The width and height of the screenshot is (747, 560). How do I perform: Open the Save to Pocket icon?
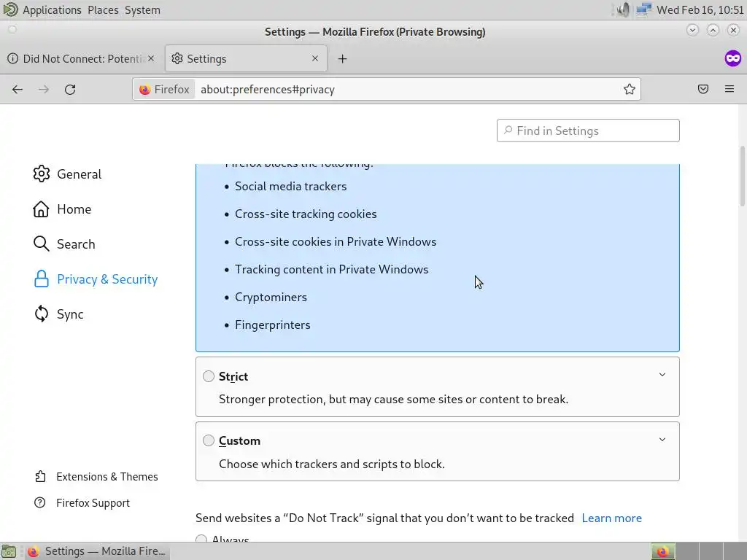coord(703,89)
